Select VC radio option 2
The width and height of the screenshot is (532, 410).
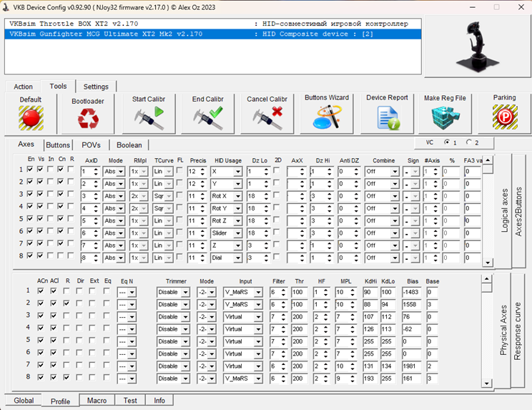(x=469, y=142)
